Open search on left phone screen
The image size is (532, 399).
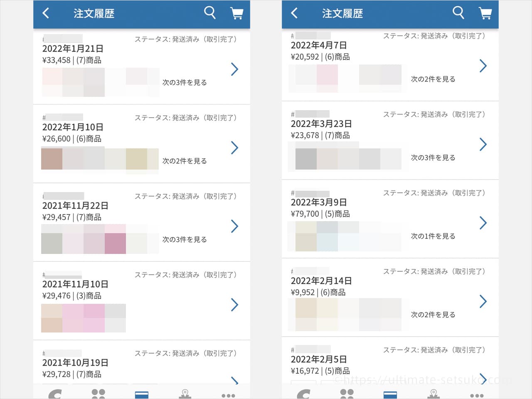point(210,12)
